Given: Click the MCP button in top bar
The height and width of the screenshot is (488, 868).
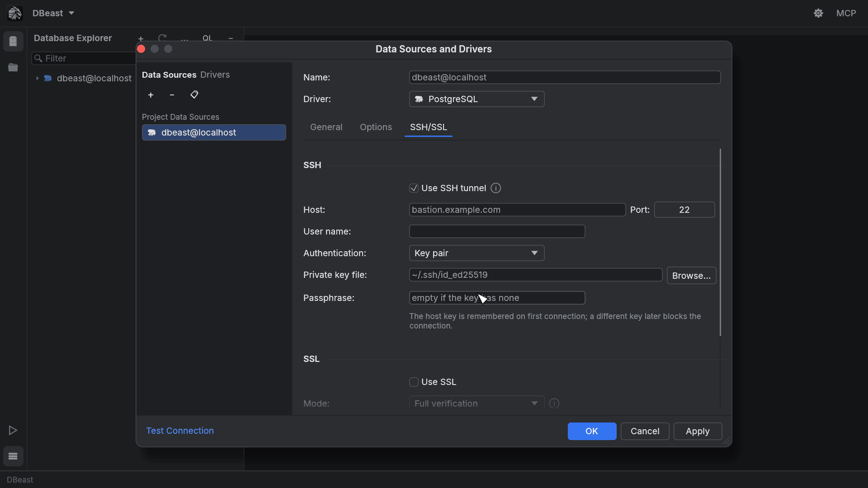Looking at the screenshot, I should point(846,13).
